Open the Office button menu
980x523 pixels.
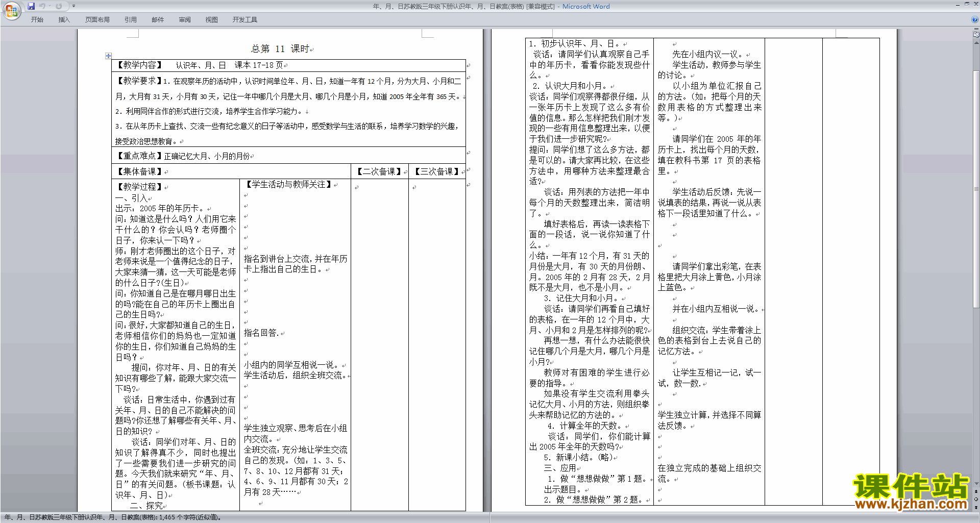point(11,11)
